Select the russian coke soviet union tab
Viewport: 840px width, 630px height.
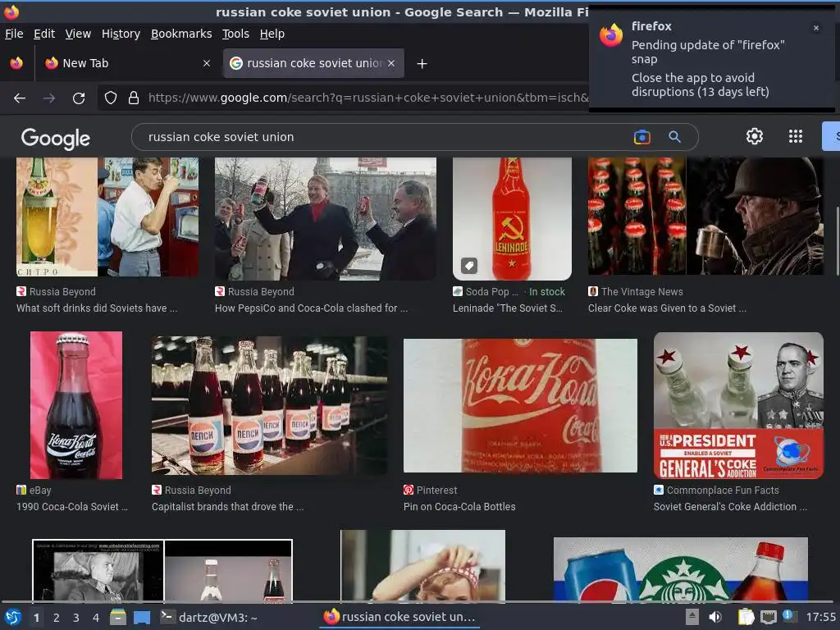[313, 63]
